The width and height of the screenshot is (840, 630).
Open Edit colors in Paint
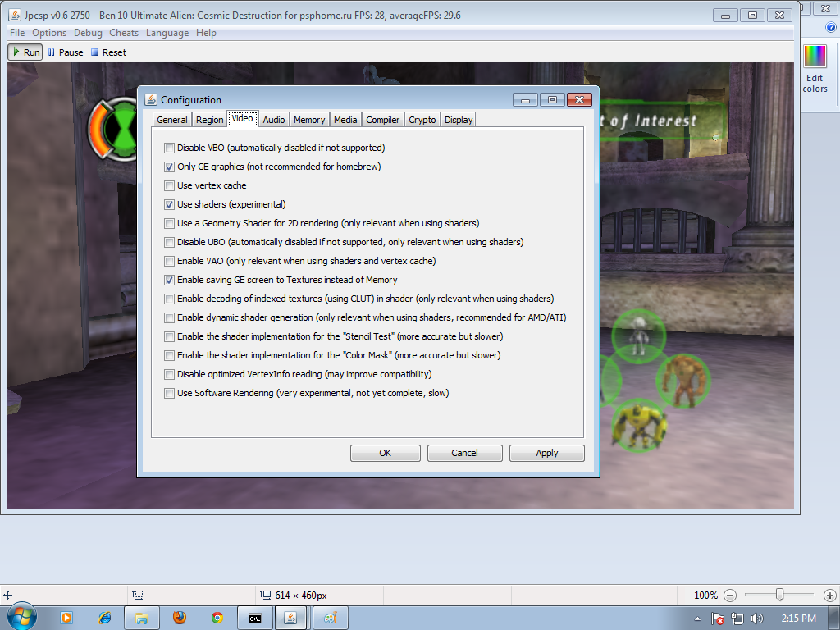coord(815,68)
